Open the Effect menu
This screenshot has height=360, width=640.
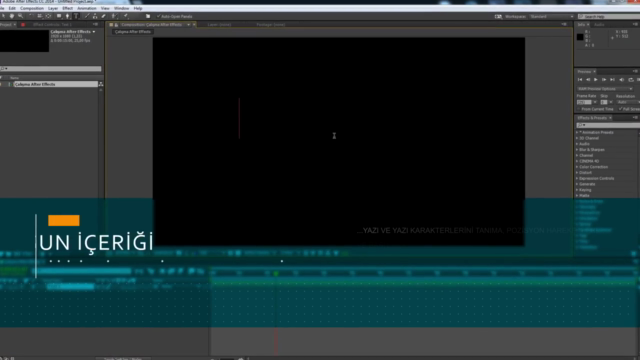coord(67,8)
